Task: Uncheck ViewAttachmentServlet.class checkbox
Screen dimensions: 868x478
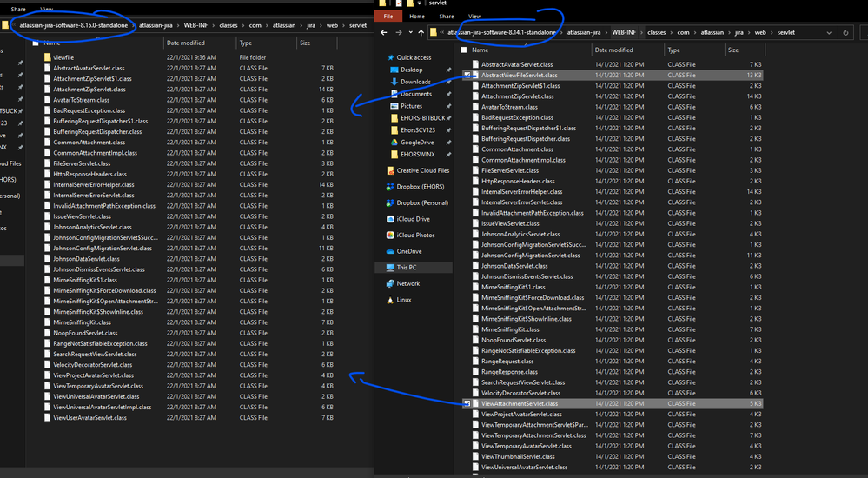Action: (x=467, y=404)
